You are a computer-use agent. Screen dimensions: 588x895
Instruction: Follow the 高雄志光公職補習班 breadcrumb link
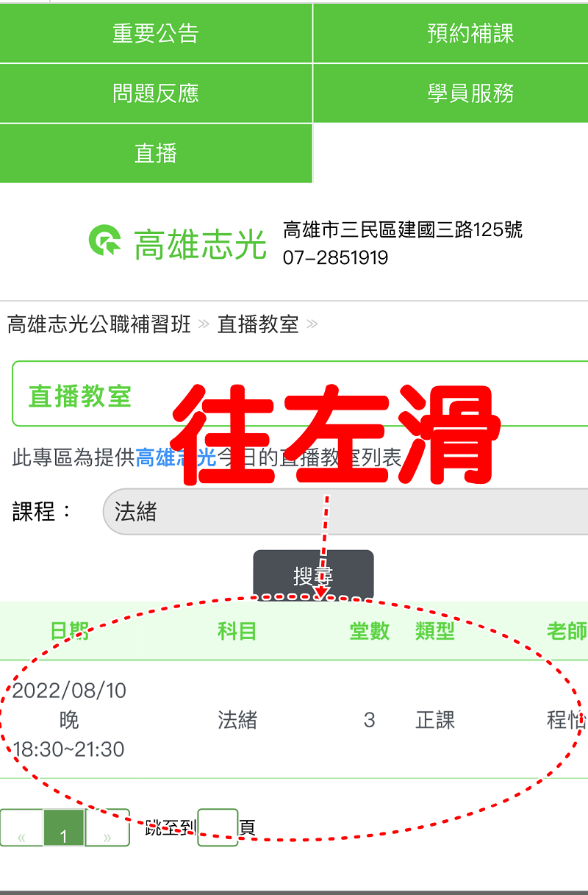point(99,324)
